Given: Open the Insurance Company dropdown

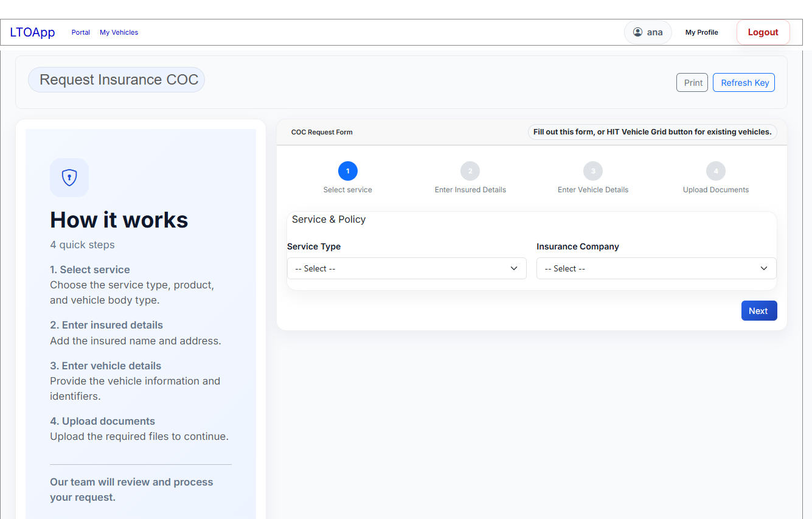Looking at the screenshot, I should coord(656,268).
